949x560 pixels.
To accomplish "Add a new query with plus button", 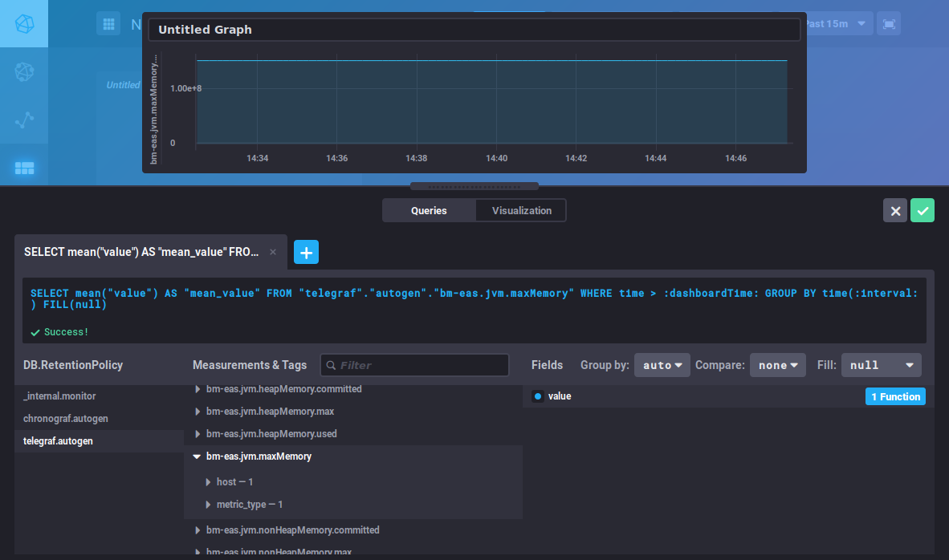I will 306,252.
